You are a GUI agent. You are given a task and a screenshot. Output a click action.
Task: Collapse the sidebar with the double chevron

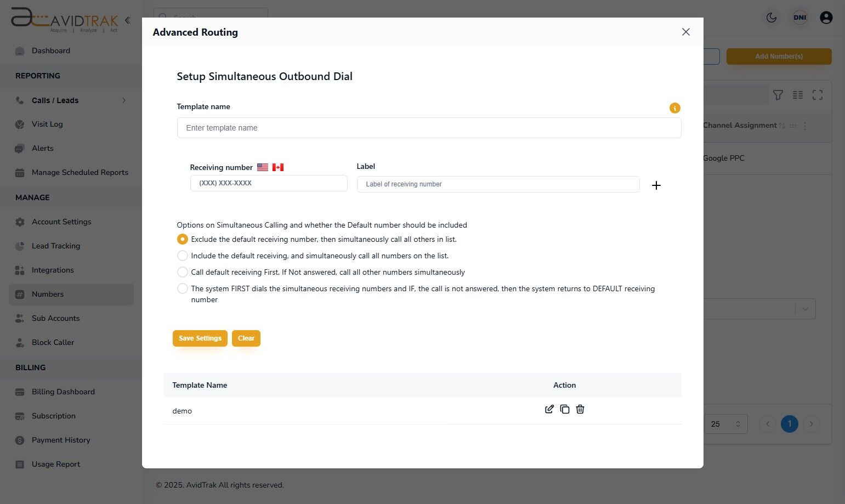pos(127,20)
